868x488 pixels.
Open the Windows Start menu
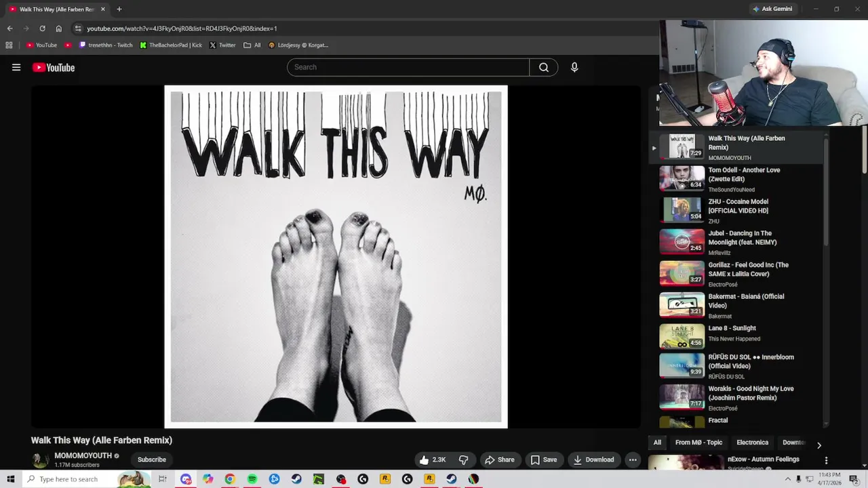(x=10, y=479)
